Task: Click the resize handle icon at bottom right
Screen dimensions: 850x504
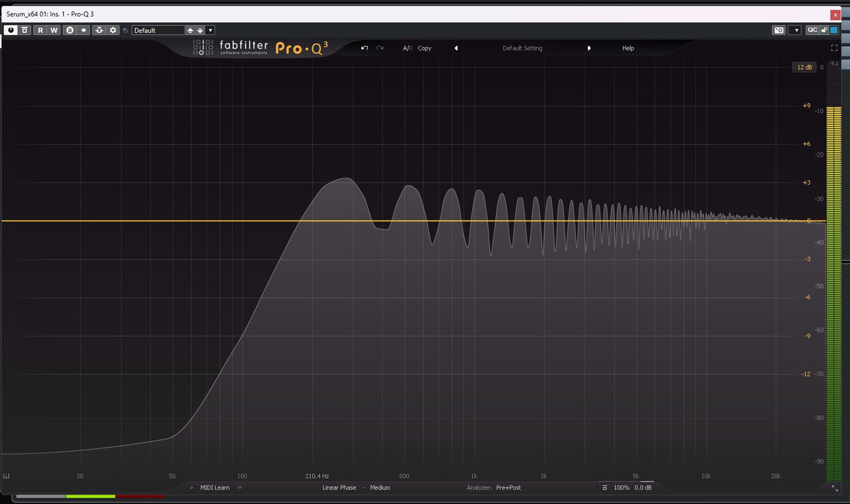Action: [x=835, y=488]
